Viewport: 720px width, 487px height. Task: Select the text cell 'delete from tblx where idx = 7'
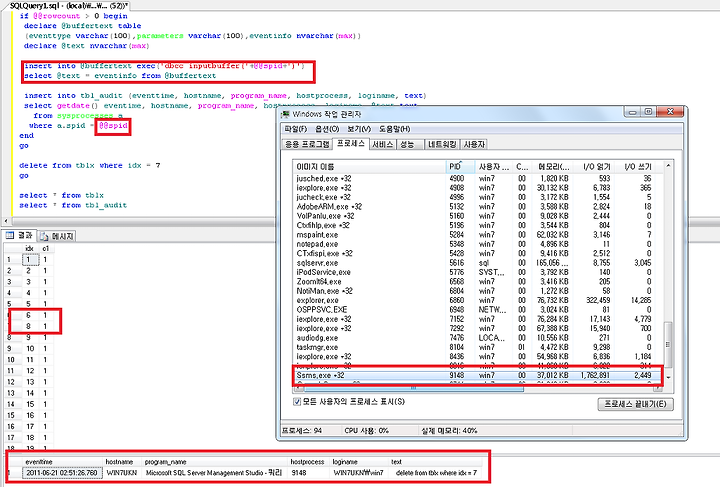[436, 473]
